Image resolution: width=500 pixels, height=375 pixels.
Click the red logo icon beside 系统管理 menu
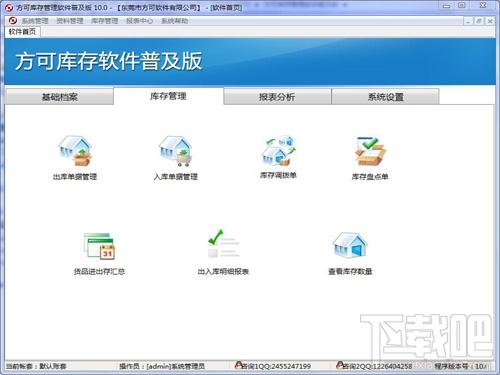pos(13,21)
